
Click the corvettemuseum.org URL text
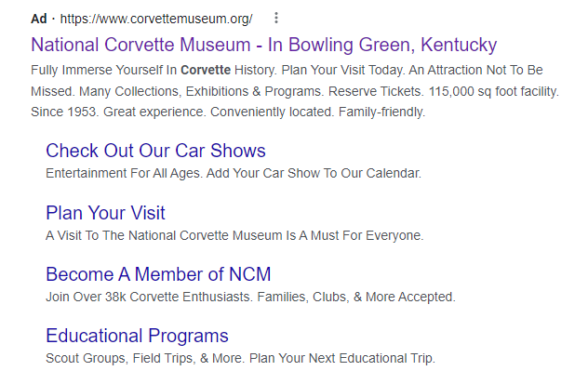coord(156,19)
